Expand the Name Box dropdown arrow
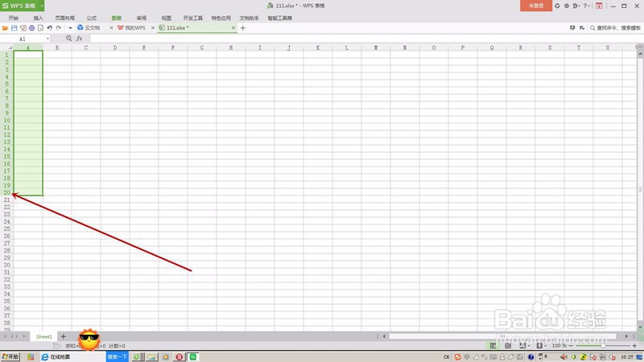The image size is (644, 362). pos(47,39)
